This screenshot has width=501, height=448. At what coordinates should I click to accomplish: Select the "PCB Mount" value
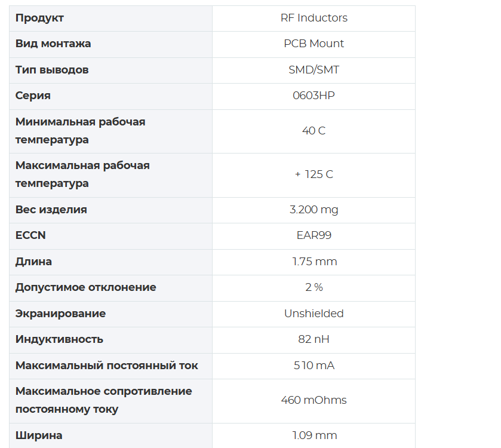313,44
